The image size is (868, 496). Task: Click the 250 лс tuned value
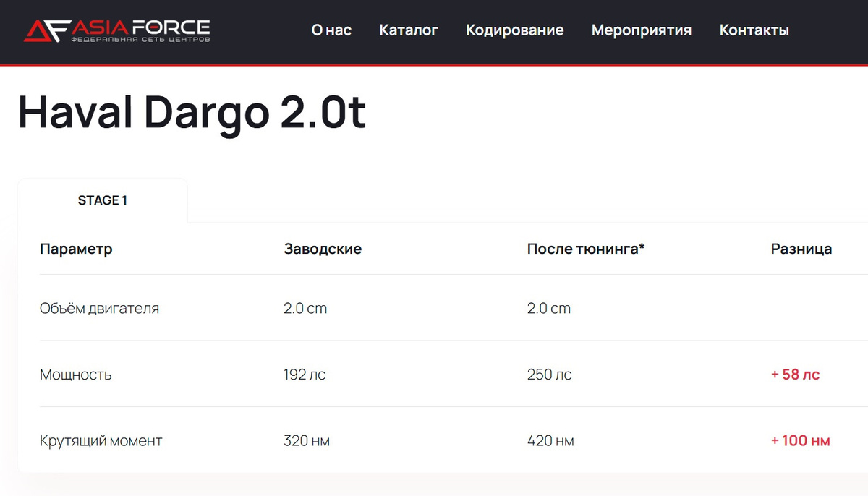(550, 375)
